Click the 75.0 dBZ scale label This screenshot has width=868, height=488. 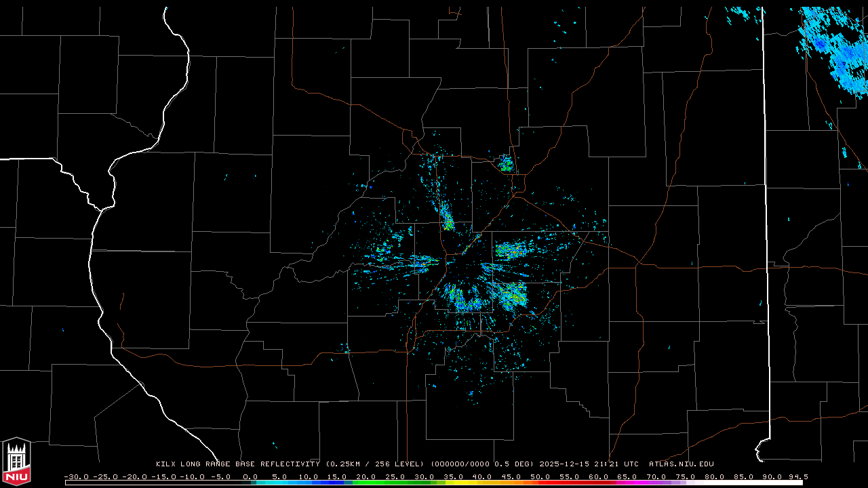pos(686,476)
